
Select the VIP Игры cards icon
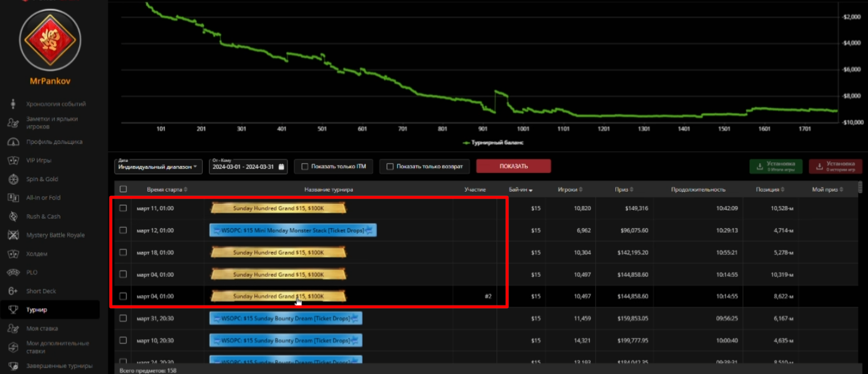[13, 160]
